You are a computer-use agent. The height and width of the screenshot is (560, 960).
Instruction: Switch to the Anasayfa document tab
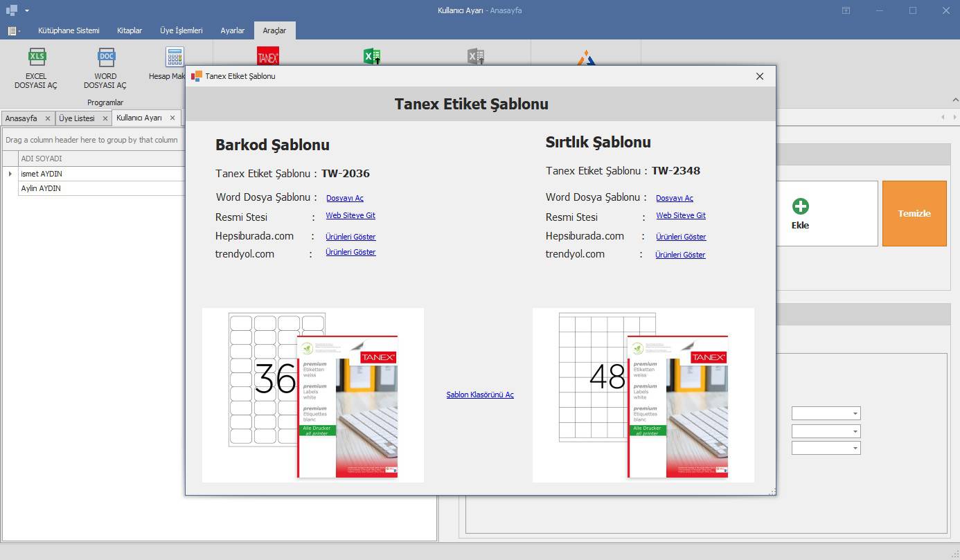(21, 118)
